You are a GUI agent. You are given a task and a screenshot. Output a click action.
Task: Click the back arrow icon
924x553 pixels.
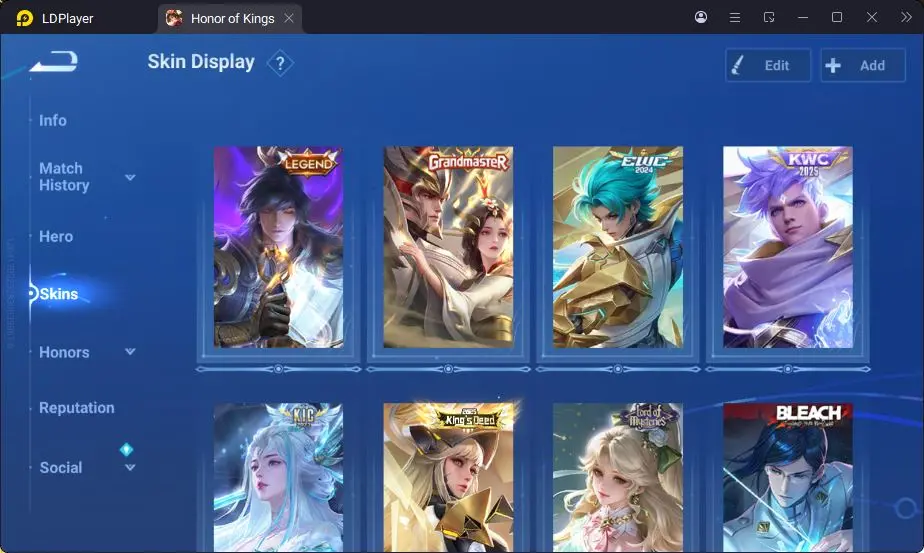coord(54,61)
